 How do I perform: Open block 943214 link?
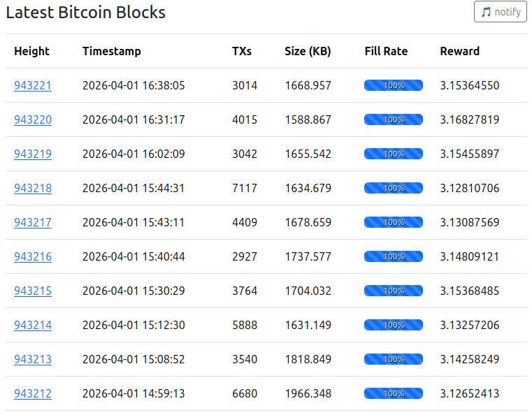33,325
